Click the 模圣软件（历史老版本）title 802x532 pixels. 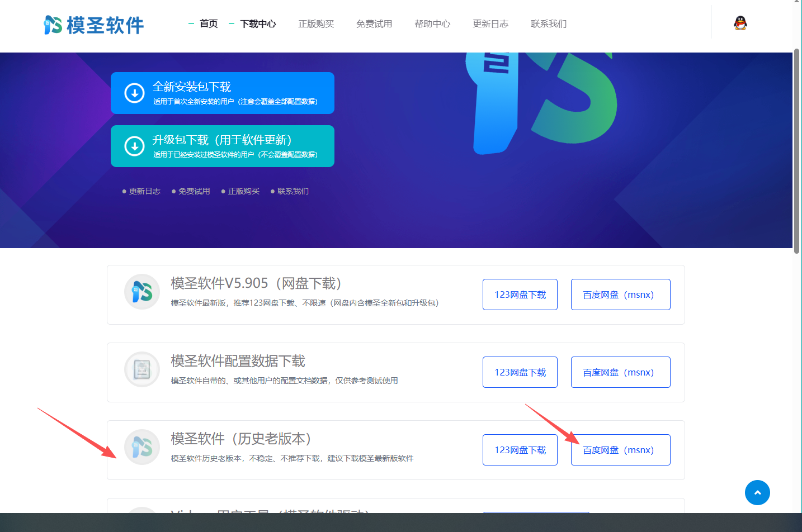[x=241, y=439]
